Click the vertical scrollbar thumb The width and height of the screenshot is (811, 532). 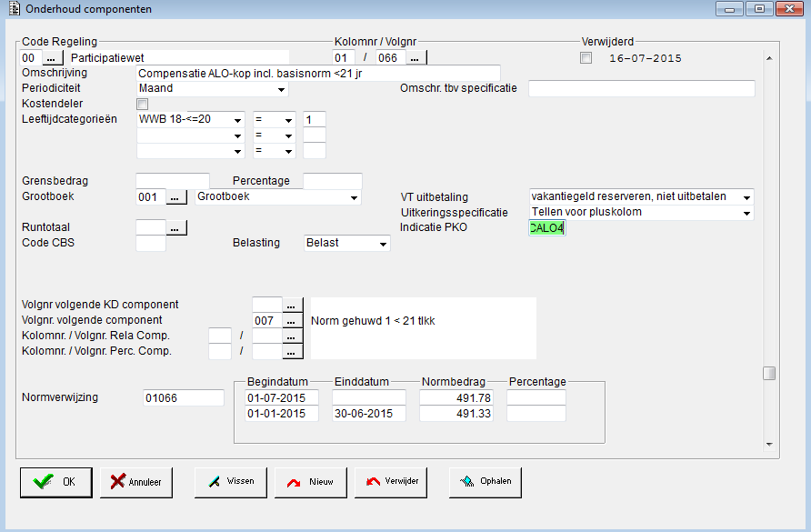[x=769, y=373]
